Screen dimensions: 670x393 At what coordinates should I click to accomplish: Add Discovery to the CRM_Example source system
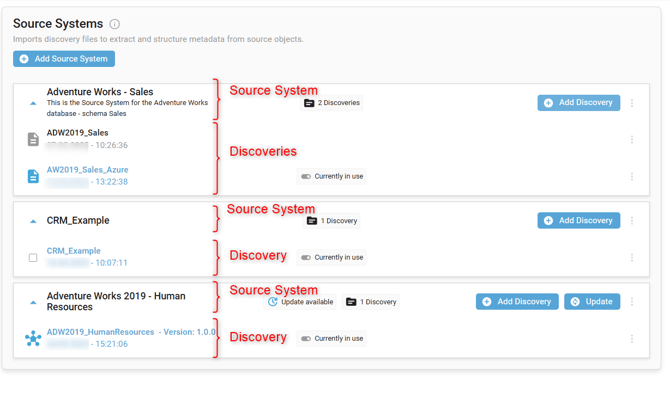579,220
